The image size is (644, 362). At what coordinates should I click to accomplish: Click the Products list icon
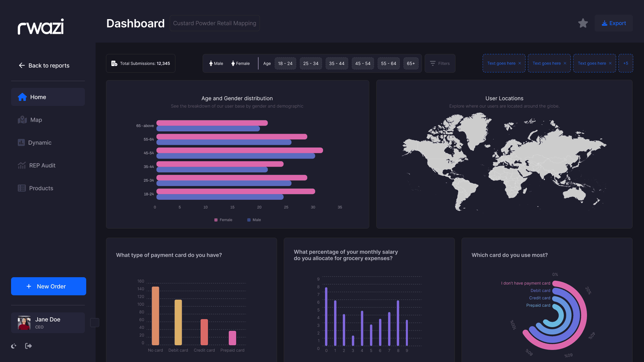(22, 188)
